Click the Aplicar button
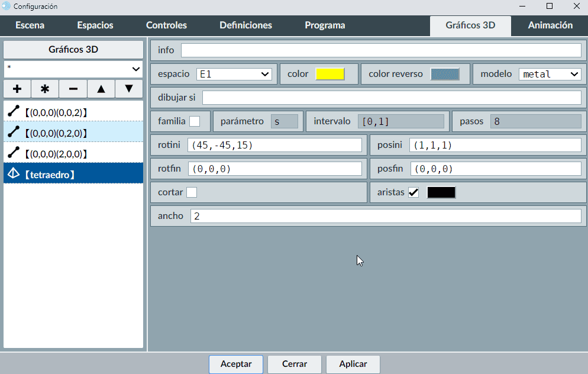588x374 pixels. tap(353, 364)
